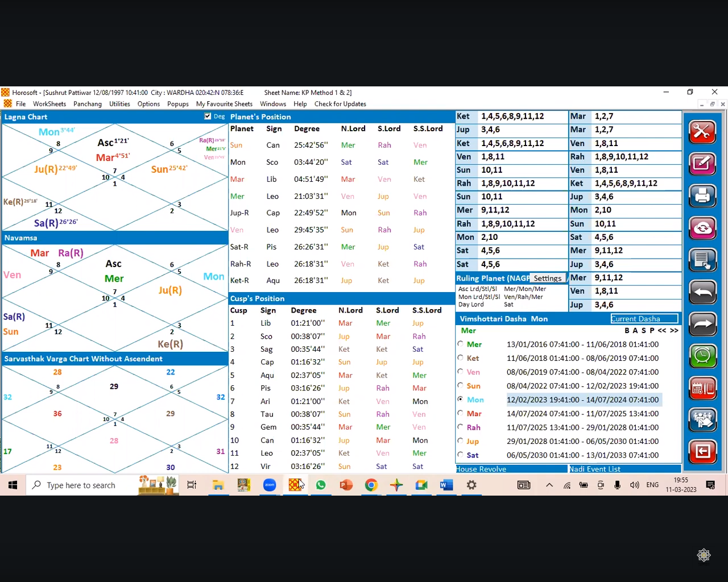This screenshot has height=582, width=728.
Task: Click the cloud sync icon
Action: (x=702, y=228)
